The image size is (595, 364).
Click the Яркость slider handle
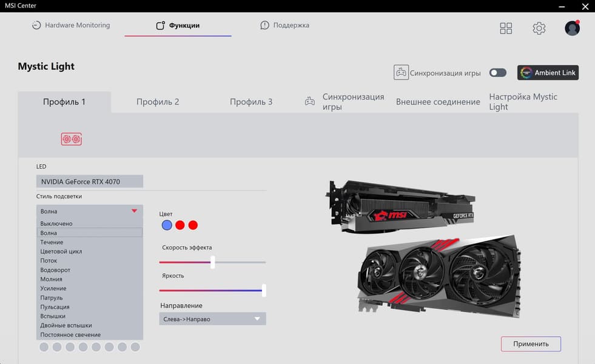(x=264, y=291)
